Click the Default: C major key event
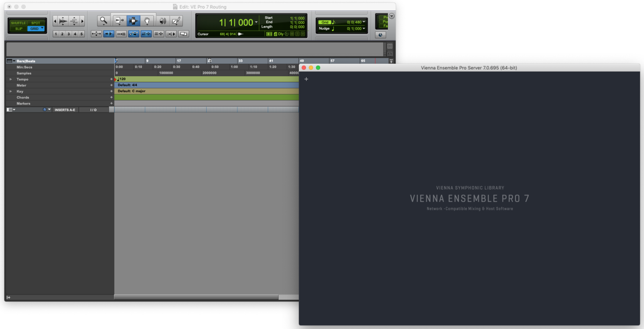The width and height of the screenshot is (644, 329). [131, 91]
